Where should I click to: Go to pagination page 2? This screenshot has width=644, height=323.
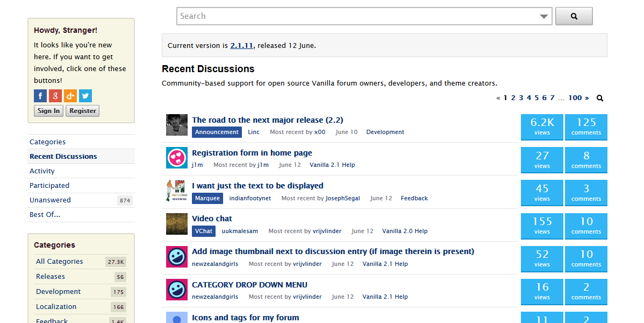click(513, 98)
